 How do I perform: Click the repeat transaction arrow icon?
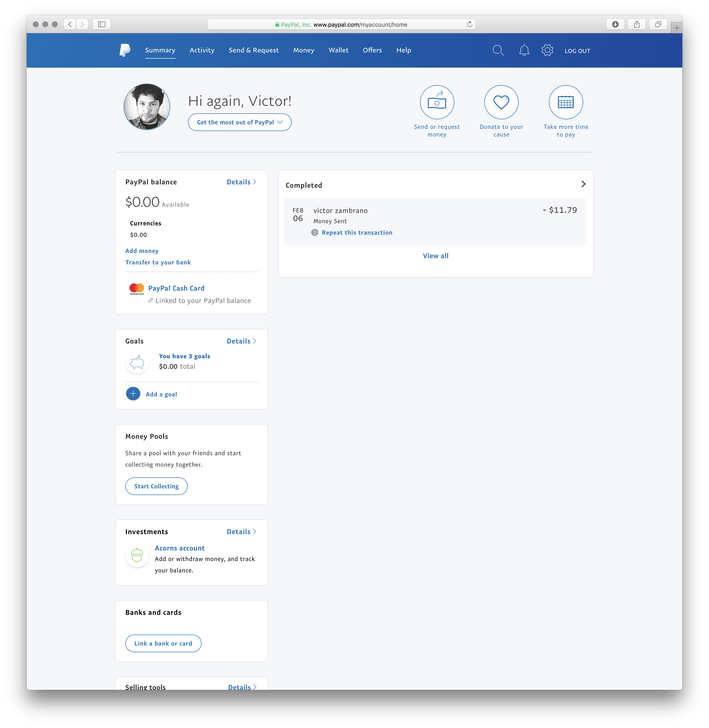click(x=315, y=233)
